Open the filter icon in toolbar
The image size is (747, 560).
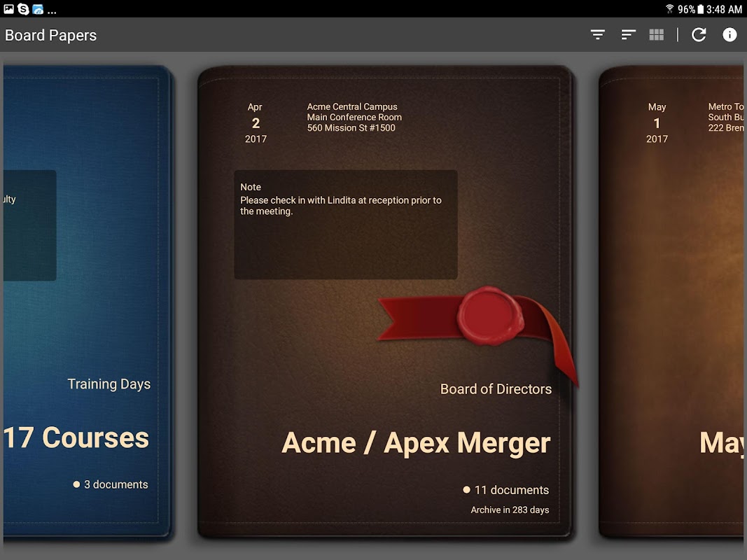coord(597,35)
